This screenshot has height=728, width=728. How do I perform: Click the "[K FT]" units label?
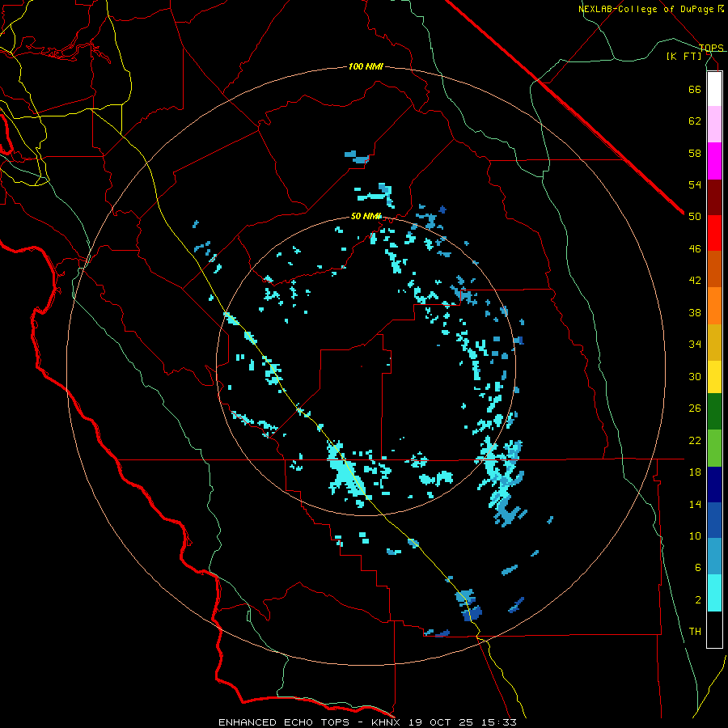point(684,56)
